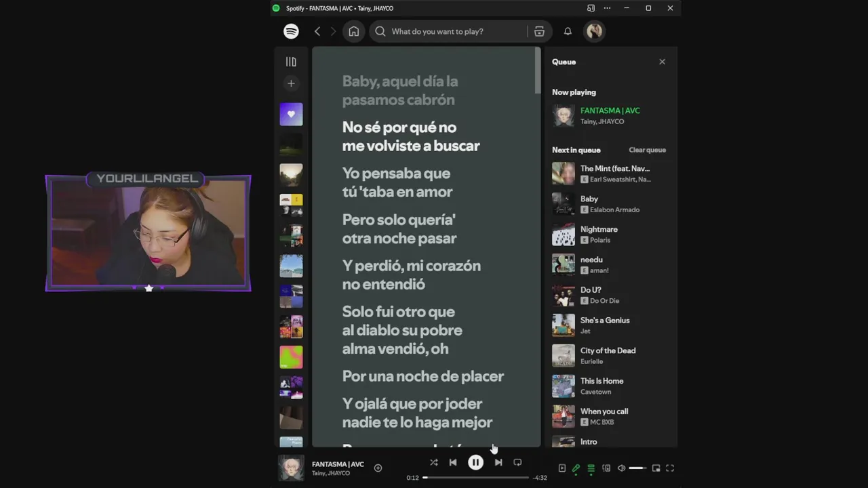
Task: Clear the queue
Action: [647, 150]
